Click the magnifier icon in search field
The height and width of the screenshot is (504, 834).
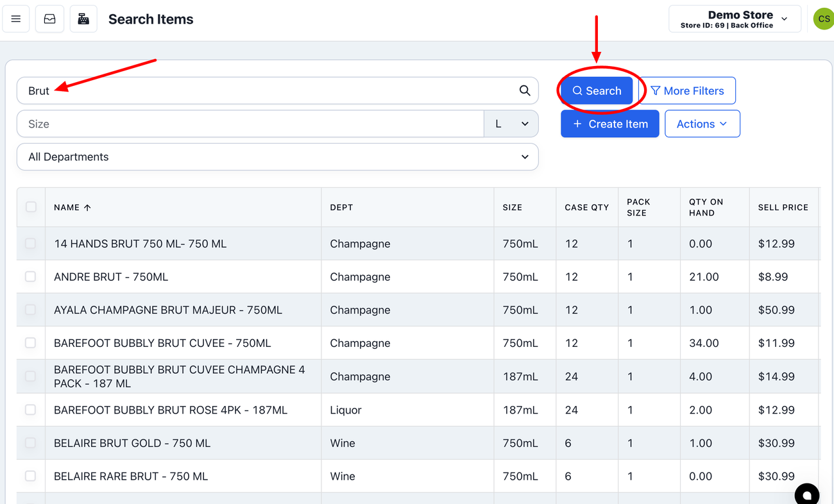coord(524,91)
